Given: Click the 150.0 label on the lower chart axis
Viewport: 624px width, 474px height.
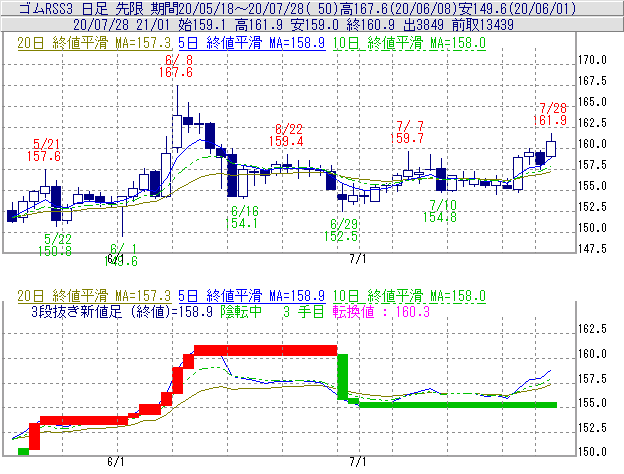Looking at the screenshot, I should click(592, 452).
